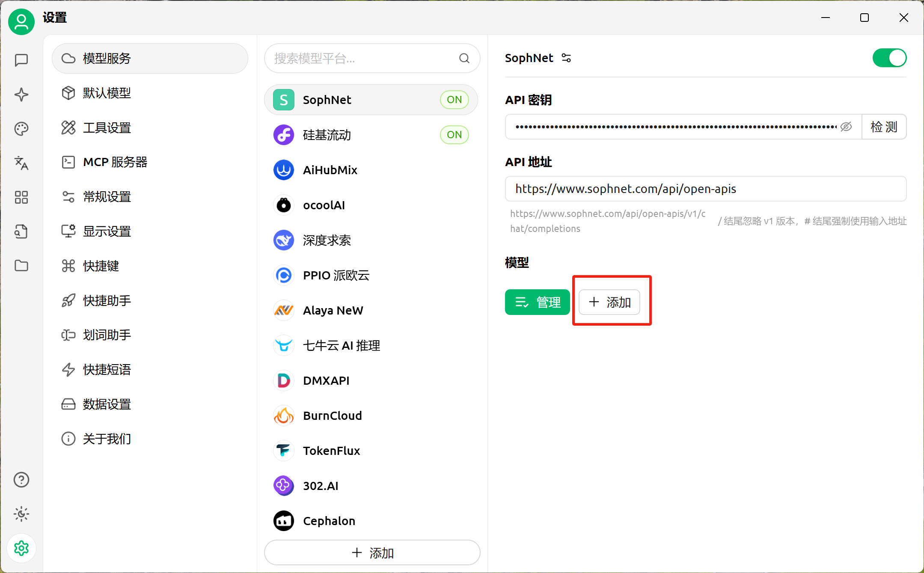Select the 硅基流动 provider icon
The width and height of the screenshot is (924, 573).
tap(283, 135)
